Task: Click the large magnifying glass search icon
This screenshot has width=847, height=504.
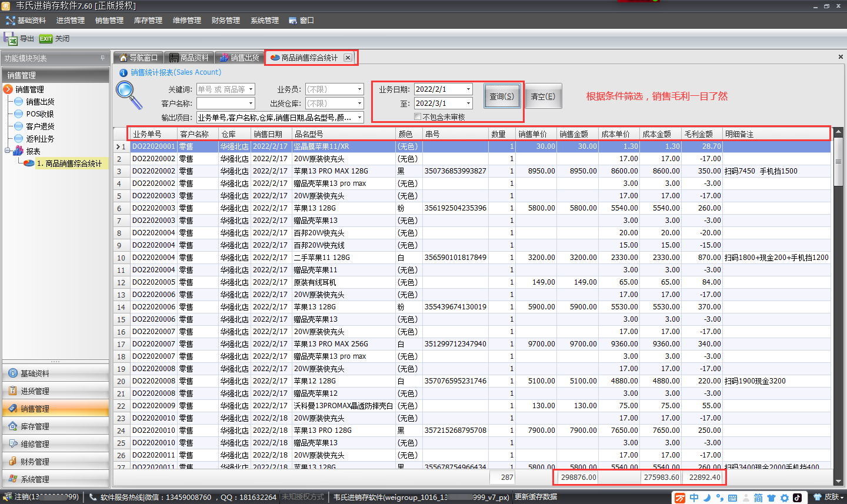Action: (129, 95)
